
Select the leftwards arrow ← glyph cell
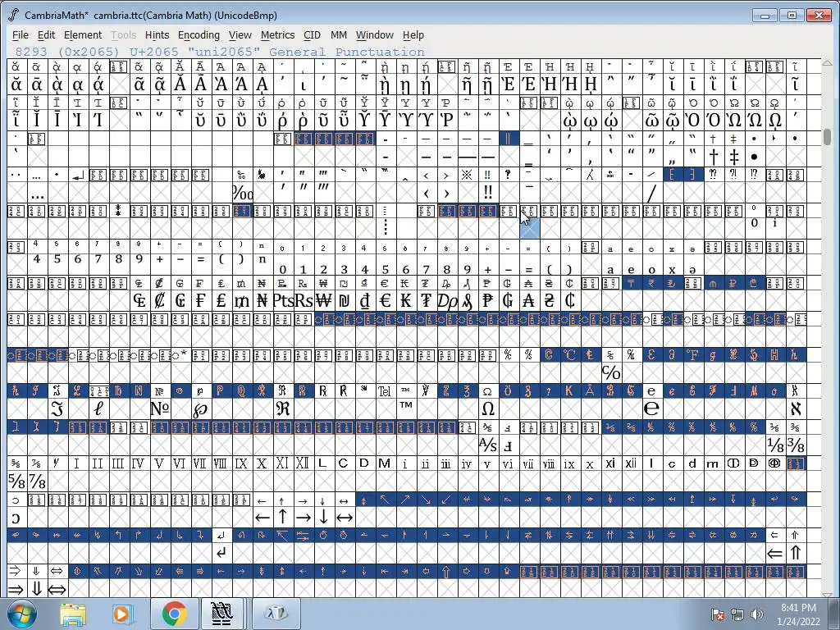[262, 518]
